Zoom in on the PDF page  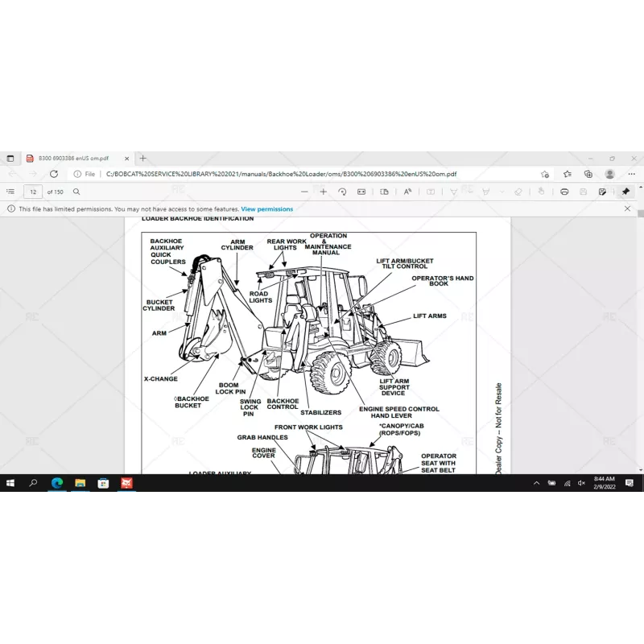tap(323, 192)
